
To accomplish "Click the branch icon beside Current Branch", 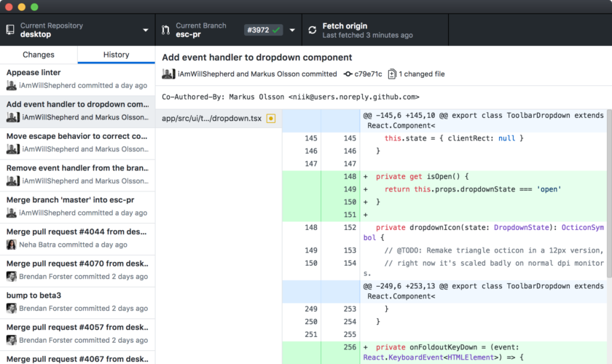I will pyautogui.click(x=165, y=30).
